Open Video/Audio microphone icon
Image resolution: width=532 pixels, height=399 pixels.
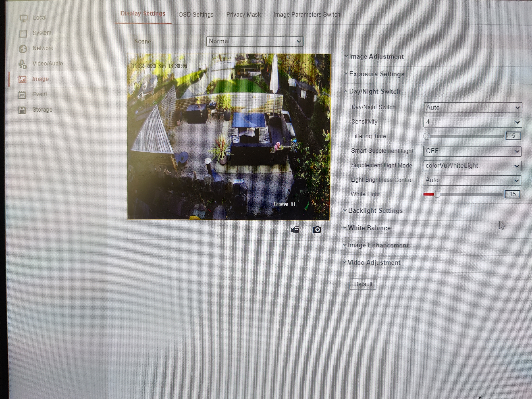pos(22,64)
